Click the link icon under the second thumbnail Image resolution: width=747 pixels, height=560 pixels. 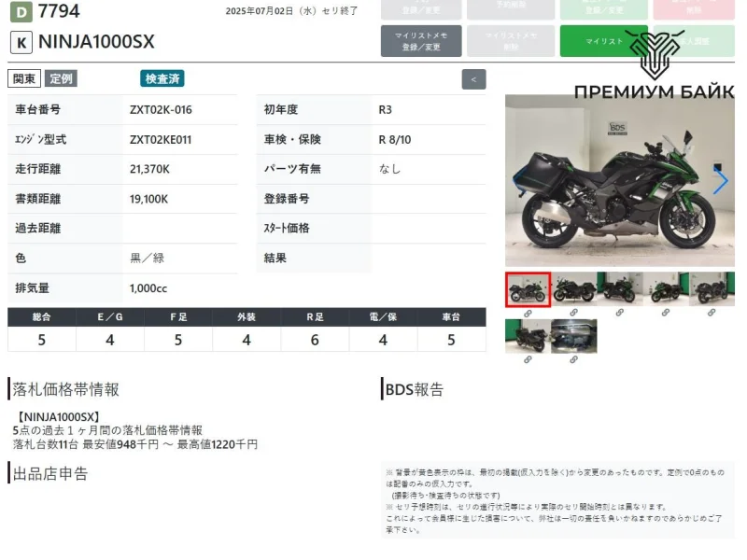[573, 313]
